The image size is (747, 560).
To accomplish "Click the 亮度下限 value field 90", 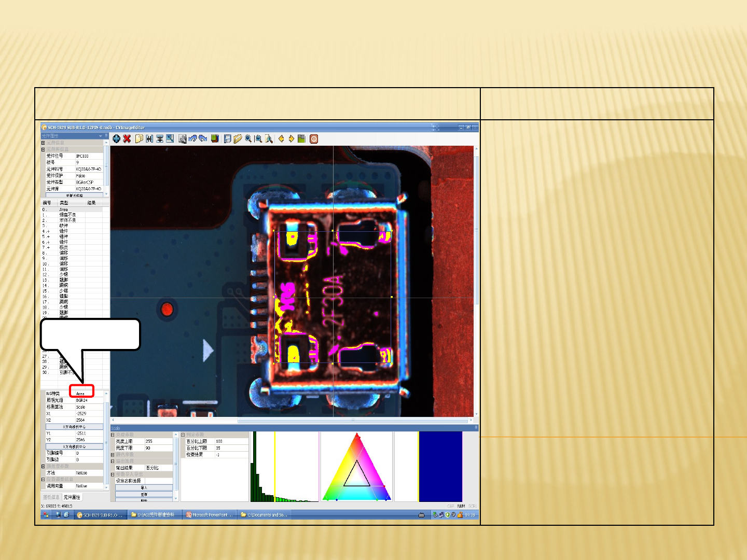I will point(158,448).
